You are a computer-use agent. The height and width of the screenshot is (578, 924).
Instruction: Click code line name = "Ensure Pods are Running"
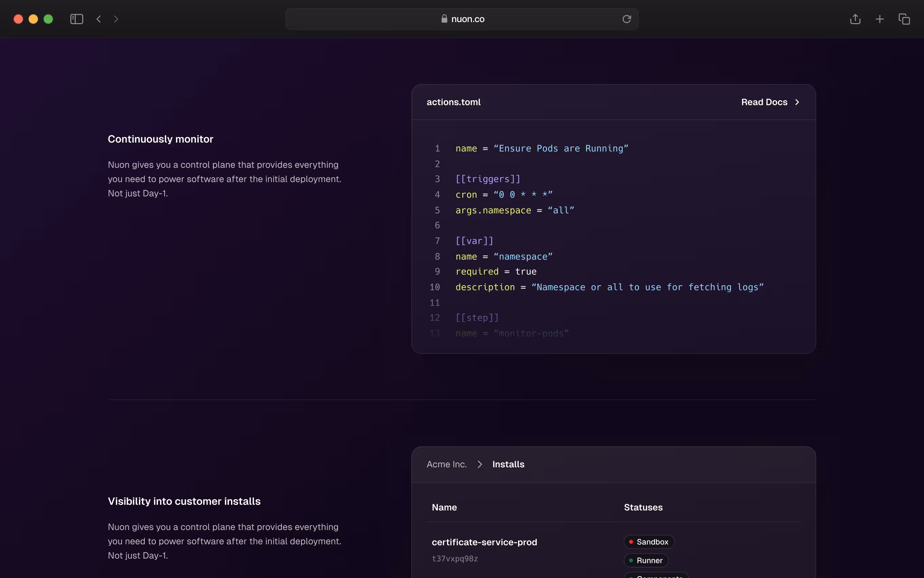542,148
